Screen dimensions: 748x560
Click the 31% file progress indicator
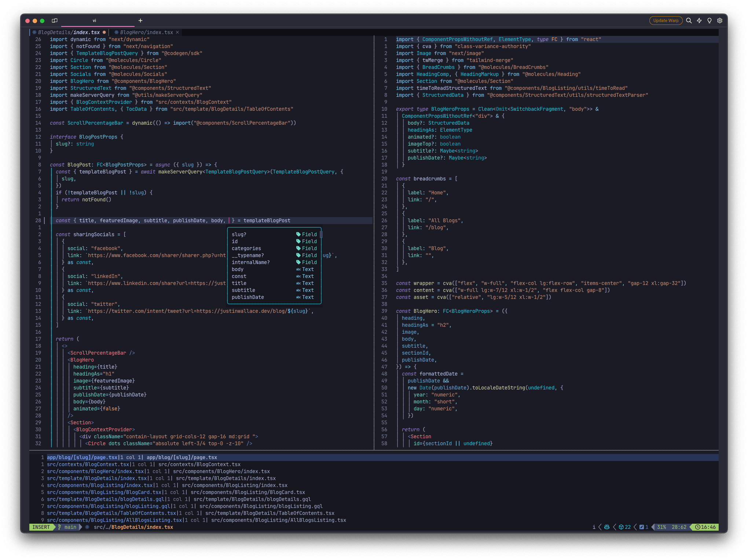pos(661,527)
